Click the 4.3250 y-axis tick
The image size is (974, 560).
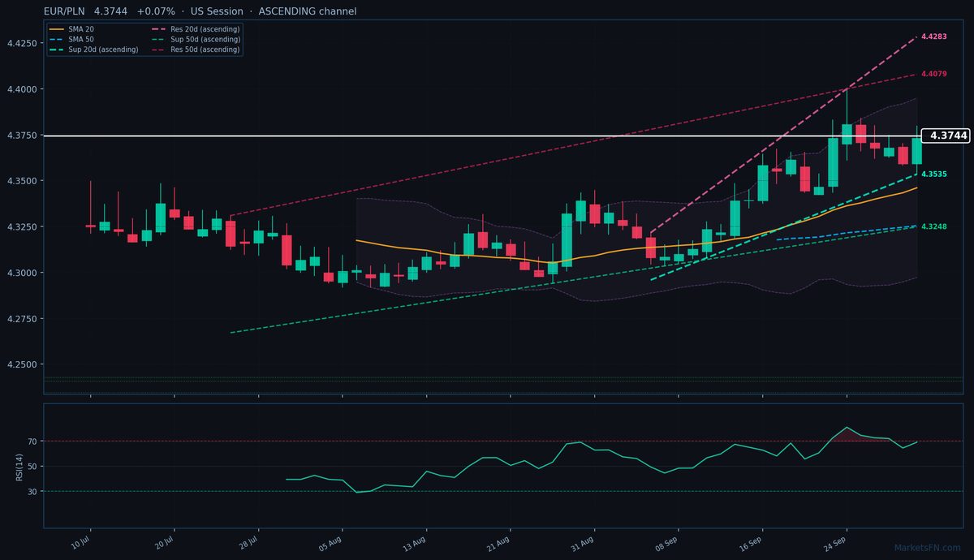pos(22,227)
